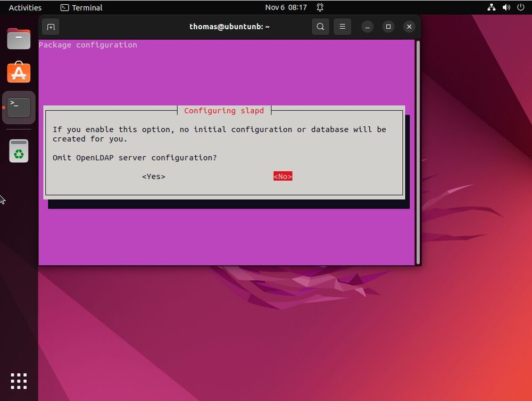Click the power icon in the top bar
Screen dimensions: 532x401
521,7
